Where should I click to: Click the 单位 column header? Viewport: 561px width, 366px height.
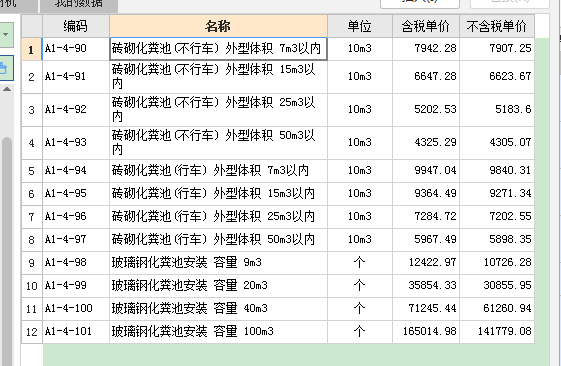(x=360, y=26)
